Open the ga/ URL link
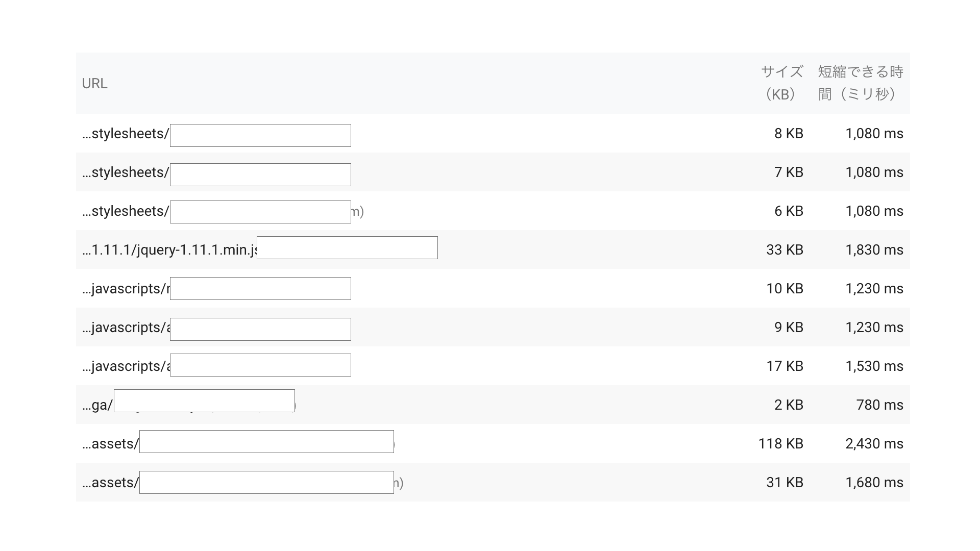 coord(97,405)
